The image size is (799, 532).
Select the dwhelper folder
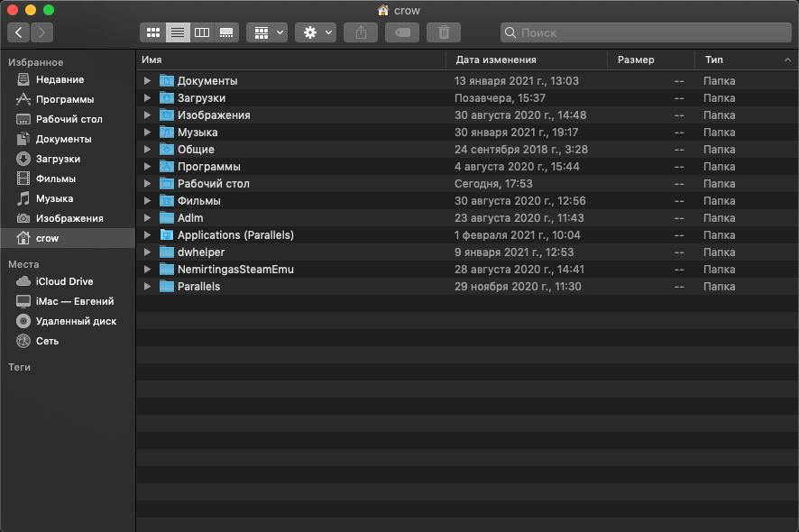[467, 252]
